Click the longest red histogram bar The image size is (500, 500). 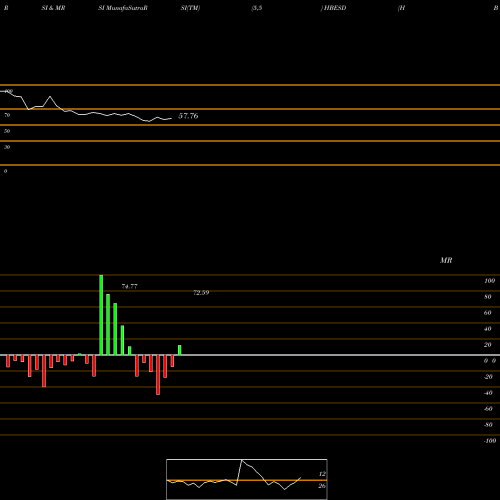click(158, 375)
